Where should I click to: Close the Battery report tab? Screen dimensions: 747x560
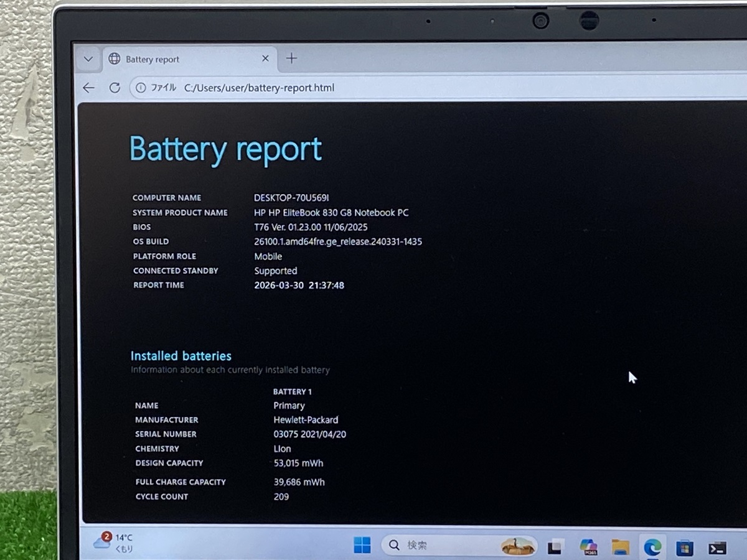coord(265,58)
